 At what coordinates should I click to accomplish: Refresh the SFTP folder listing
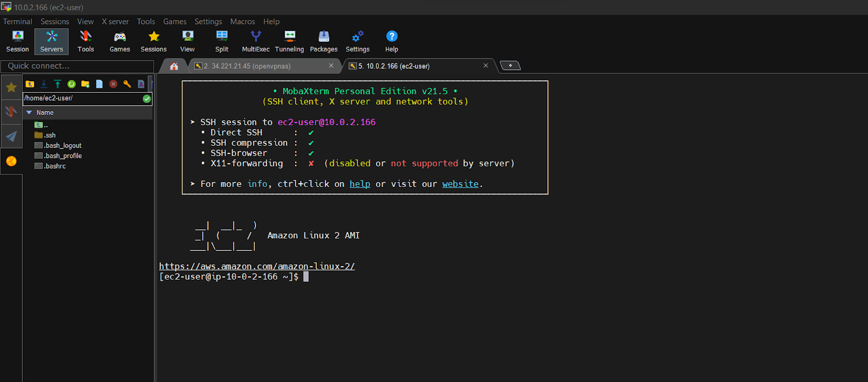(x=72, y=84)
